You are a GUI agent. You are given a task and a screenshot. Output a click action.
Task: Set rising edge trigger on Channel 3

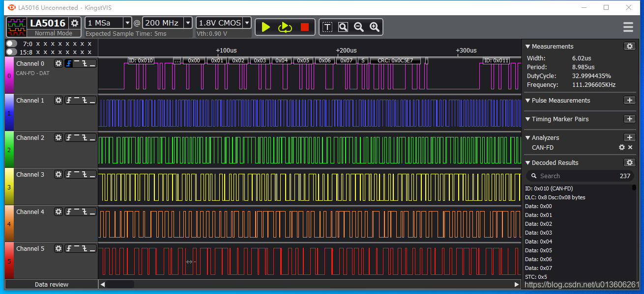coord(69,174)
